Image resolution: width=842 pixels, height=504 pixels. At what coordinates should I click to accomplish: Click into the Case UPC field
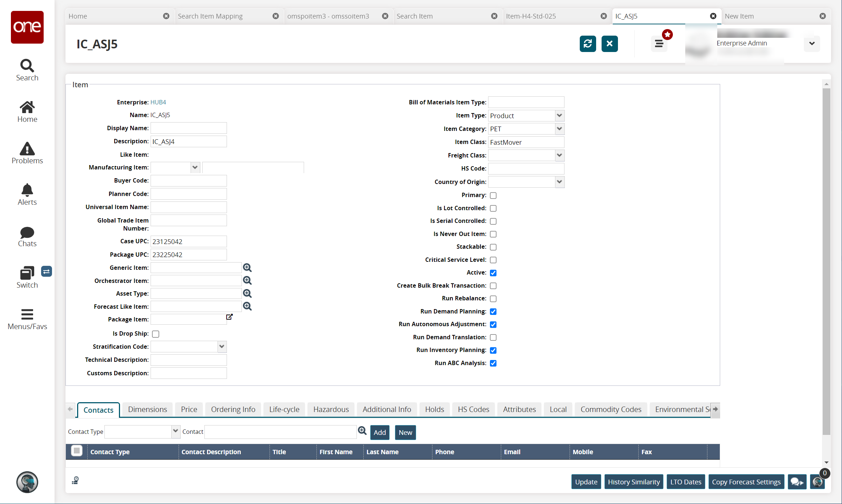[x=188, y=241]
